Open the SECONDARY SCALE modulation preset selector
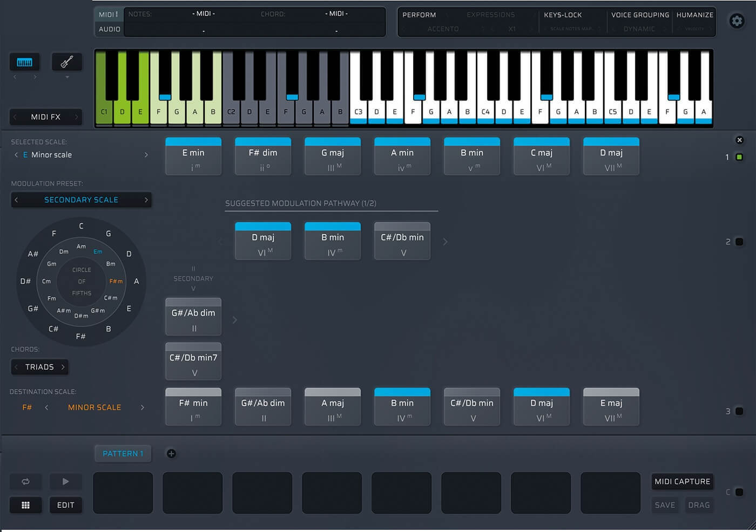 point(81,200)
